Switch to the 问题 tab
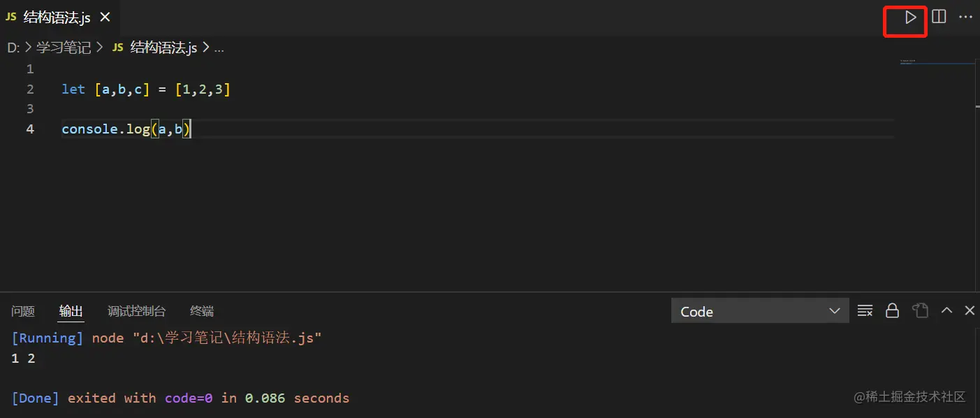The image size is (980, 418). coord(23,312)
